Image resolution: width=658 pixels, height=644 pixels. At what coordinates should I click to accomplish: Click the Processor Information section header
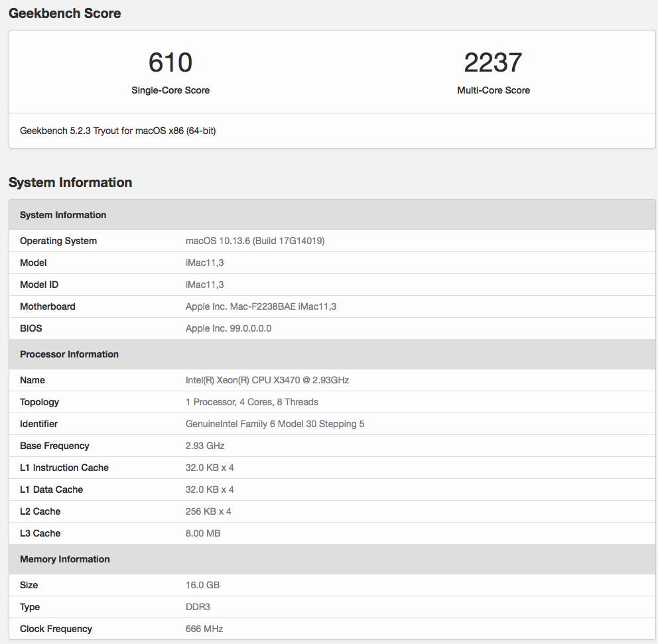click(x=332, y=354)
